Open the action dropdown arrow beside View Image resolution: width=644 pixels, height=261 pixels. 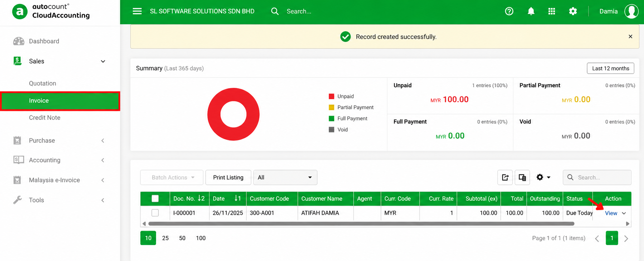(624, 213)
